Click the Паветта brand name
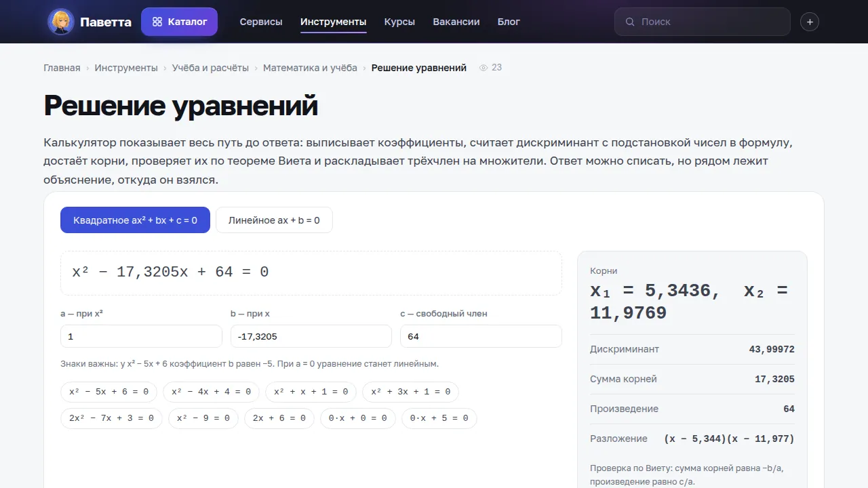Viewport: 868px width, 488px height. [x=106, y=22]
